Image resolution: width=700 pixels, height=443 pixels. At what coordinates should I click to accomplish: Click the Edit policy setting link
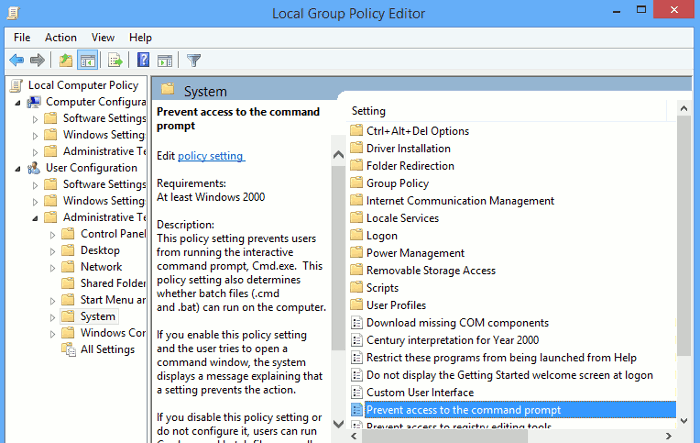coord(211,156)
